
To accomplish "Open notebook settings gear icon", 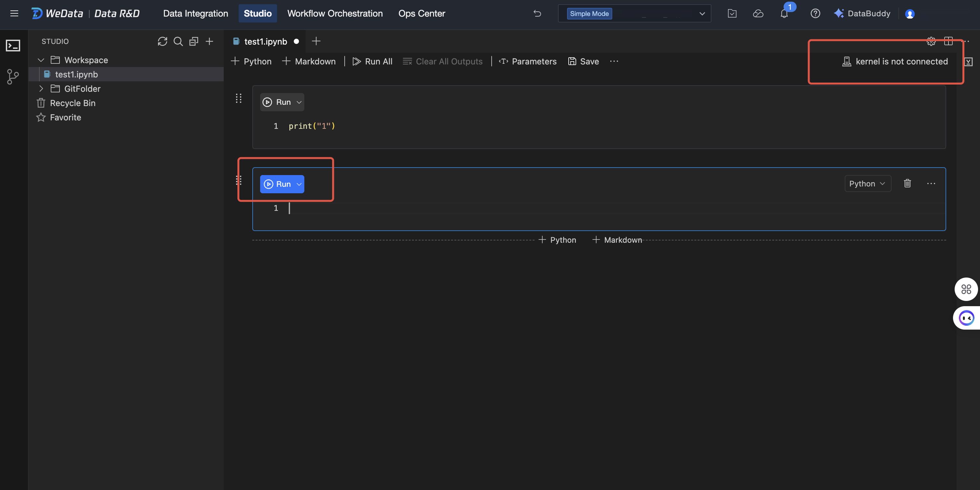I will pos(931,41).
